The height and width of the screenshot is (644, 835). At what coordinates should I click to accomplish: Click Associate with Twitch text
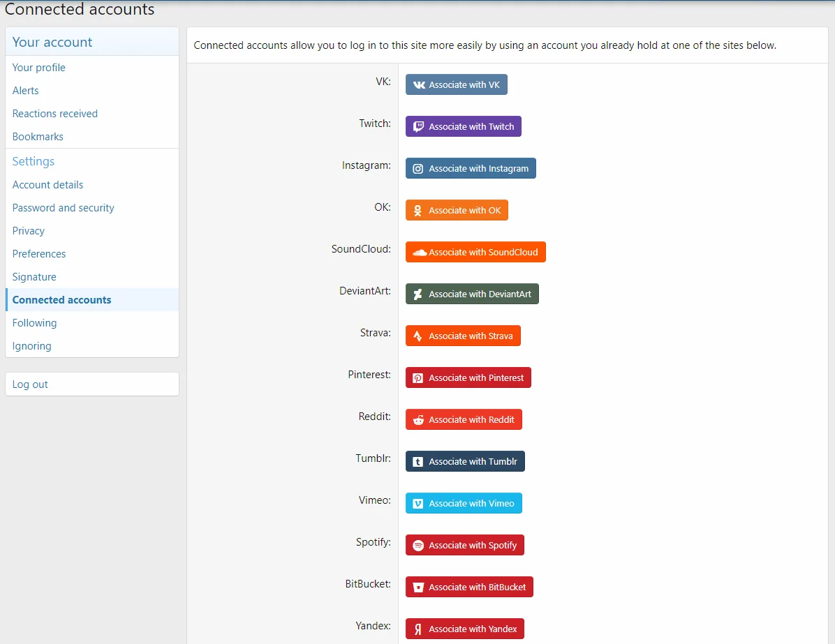point(471,127)
